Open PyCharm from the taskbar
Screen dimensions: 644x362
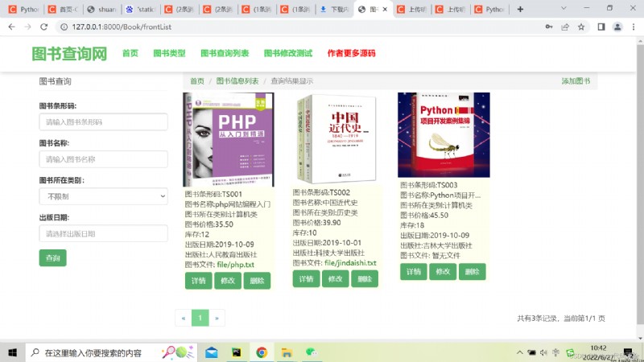(237, 352)
